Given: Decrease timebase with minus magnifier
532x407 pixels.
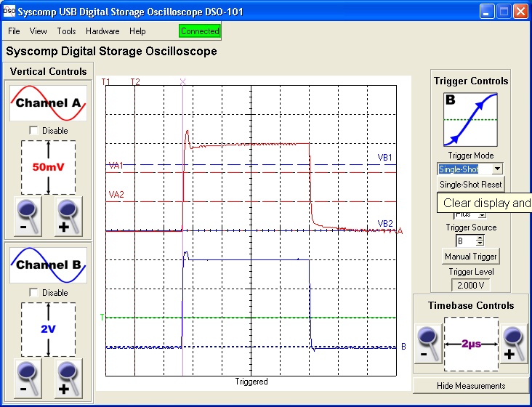Looking at the screenshot, I should tap(429, 343).
